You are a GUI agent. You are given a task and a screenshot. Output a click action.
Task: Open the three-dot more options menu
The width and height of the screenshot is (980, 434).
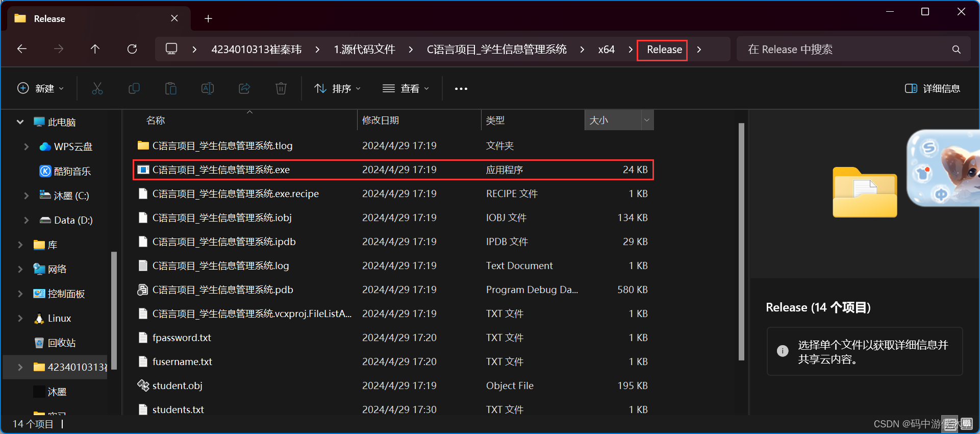tap(461, 88)
